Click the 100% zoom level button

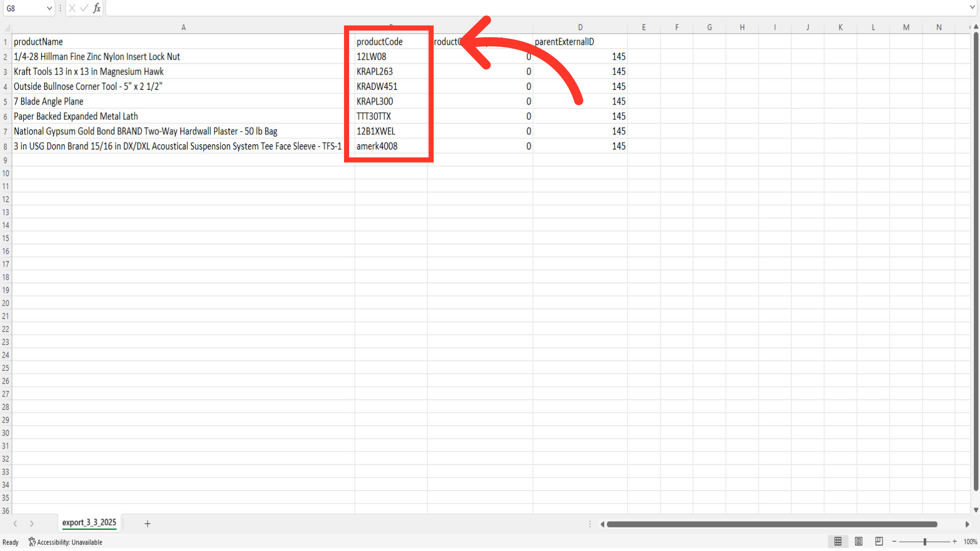[970, 542]
